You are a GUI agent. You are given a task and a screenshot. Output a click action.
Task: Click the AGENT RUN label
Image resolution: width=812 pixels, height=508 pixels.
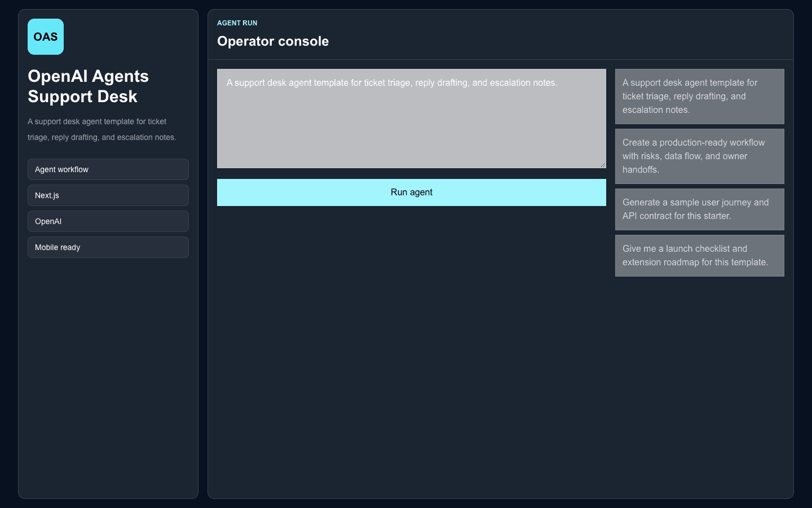point(237,23)
